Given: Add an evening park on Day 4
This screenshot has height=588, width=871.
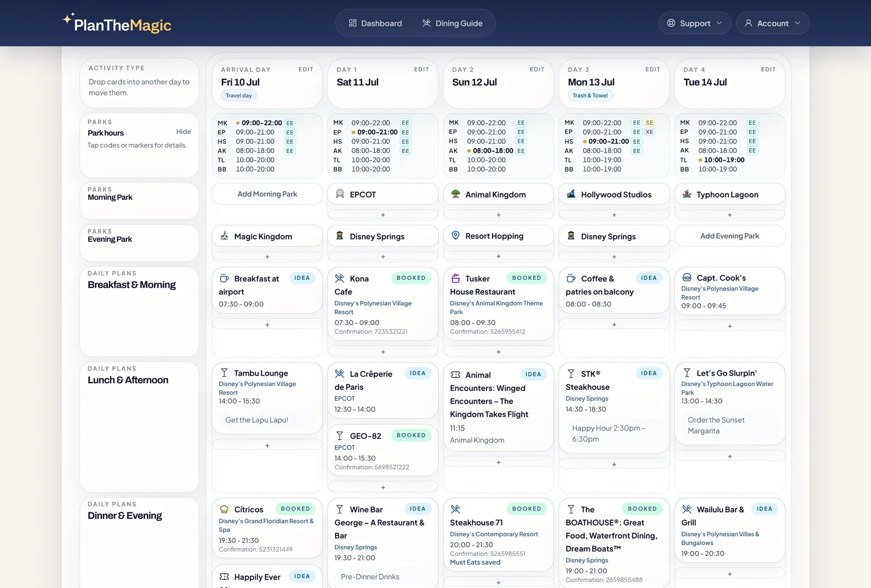Looking at the screenshot, I should 729,236.
